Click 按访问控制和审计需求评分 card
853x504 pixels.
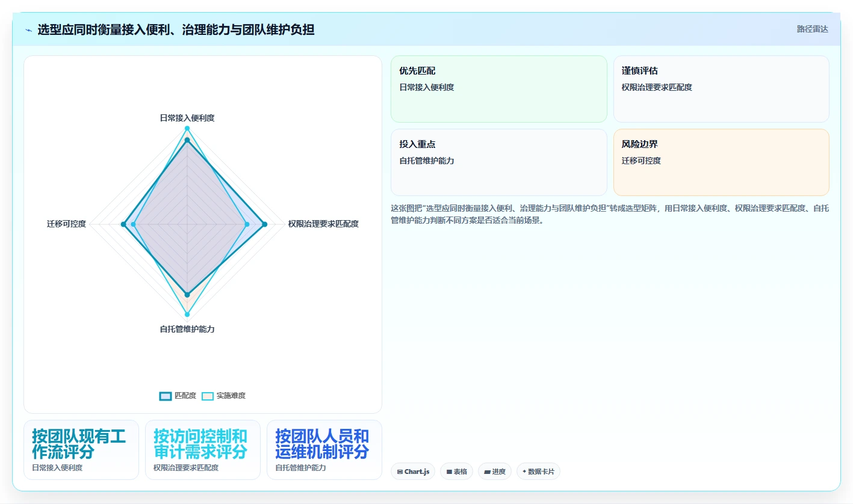[x=203, y=450]
